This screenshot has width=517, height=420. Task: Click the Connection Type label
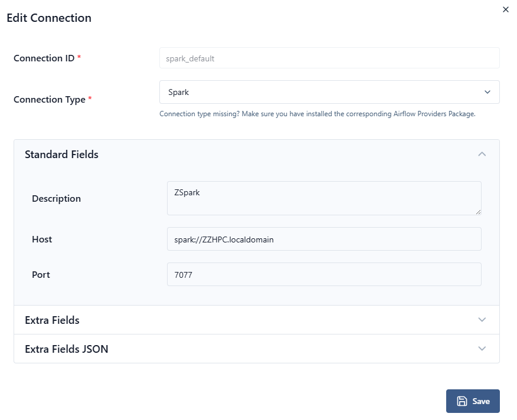[50, 100]
